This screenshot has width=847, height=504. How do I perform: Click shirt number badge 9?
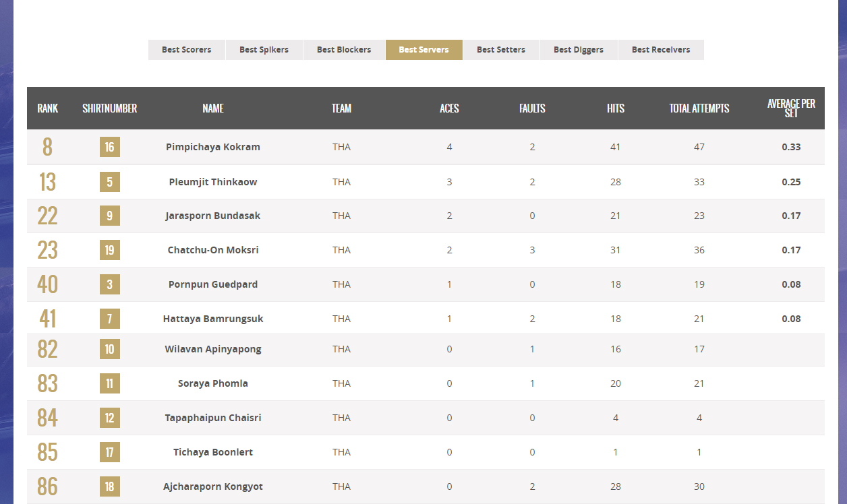[110, 216]
